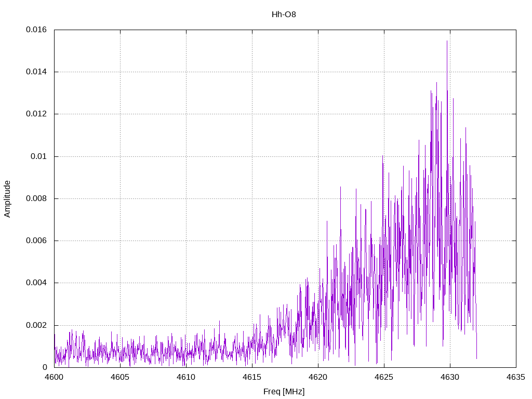Click the tallest spectrum peak near 4630 MHz
The image size is (532, 399).
point(447,42)
